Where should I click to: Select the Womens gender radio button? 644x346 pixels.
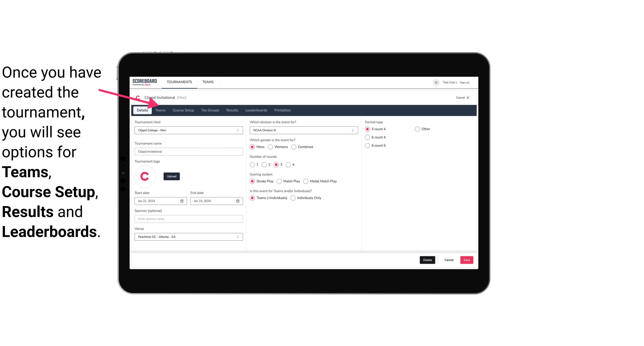(271, 147)
